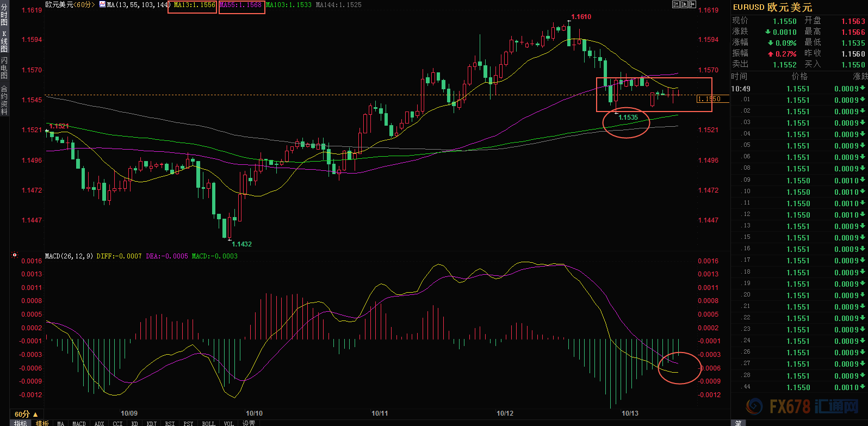Viewport: 868px width, 426px height.
Task: Click the 1.1610 high price label on the chart
Action: point(581,16)
